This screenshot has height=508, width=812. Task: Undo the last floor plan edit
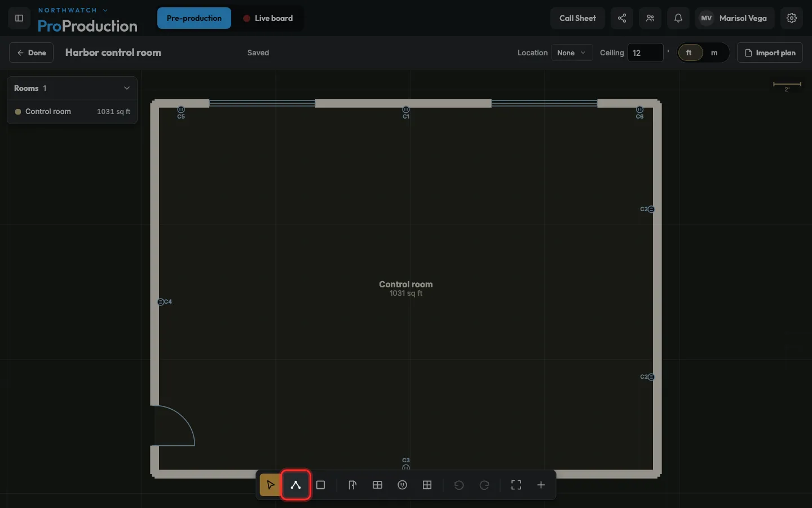pos(459,485)
